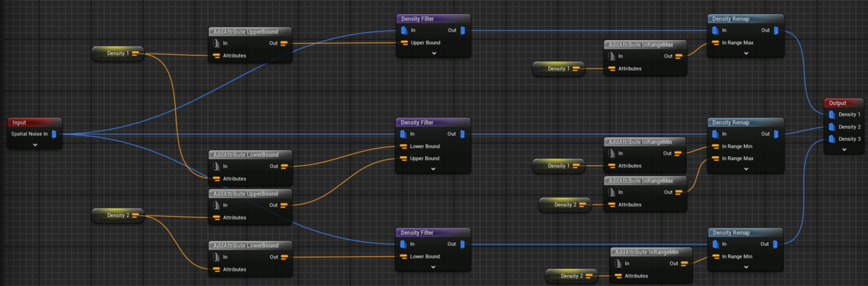Select the Density 1 variable feeding AddAttribute InRangeMax

tap(559, 69)
